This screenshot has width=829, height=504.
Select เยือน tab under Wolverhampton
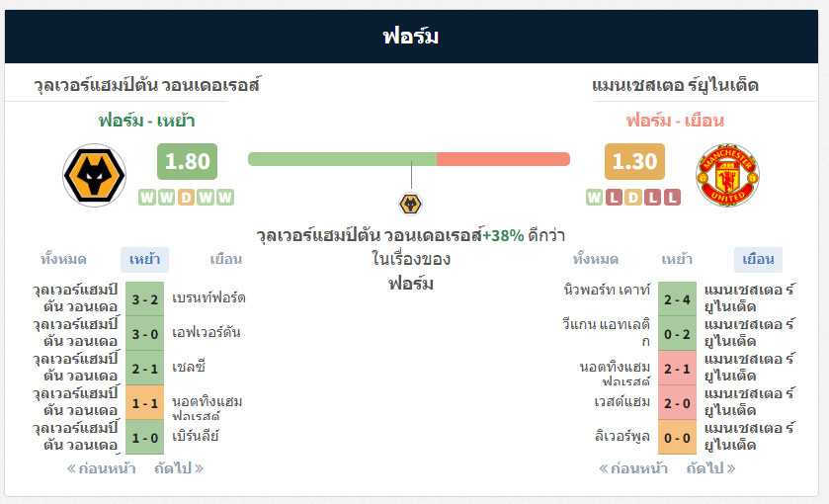click(225, 260)
